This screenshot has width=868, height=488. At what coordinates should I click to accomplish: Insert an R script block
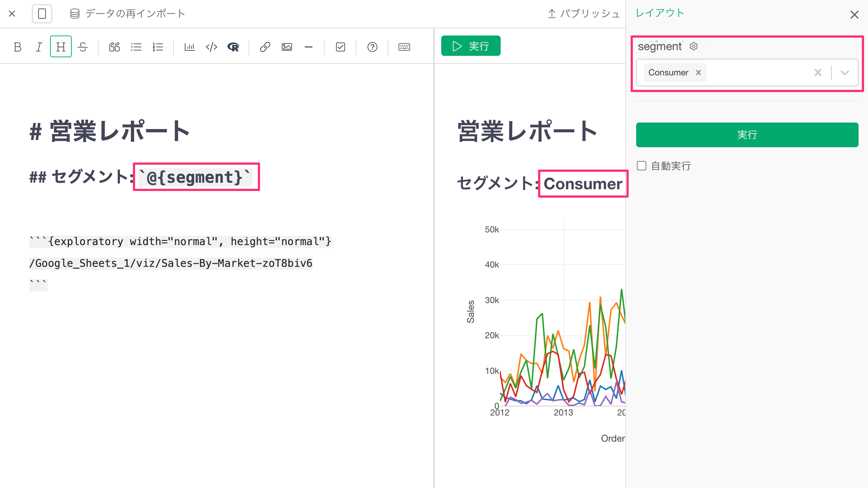tap(233, 47)
